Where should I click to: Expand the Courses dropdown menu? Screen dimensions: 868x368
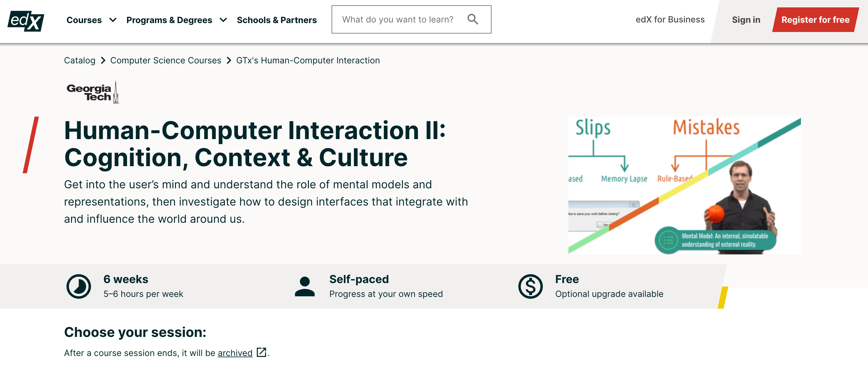point(84,20)
